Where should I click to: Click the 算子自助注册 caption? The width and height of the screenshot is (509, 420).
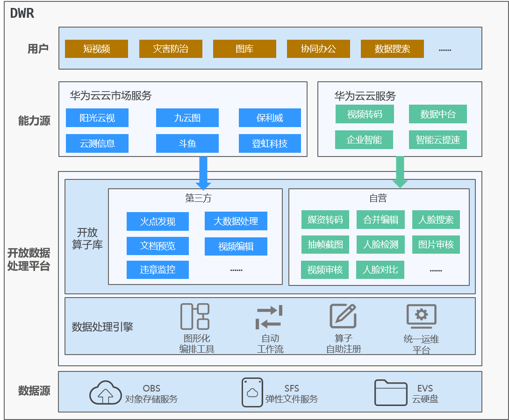[344, 344]
